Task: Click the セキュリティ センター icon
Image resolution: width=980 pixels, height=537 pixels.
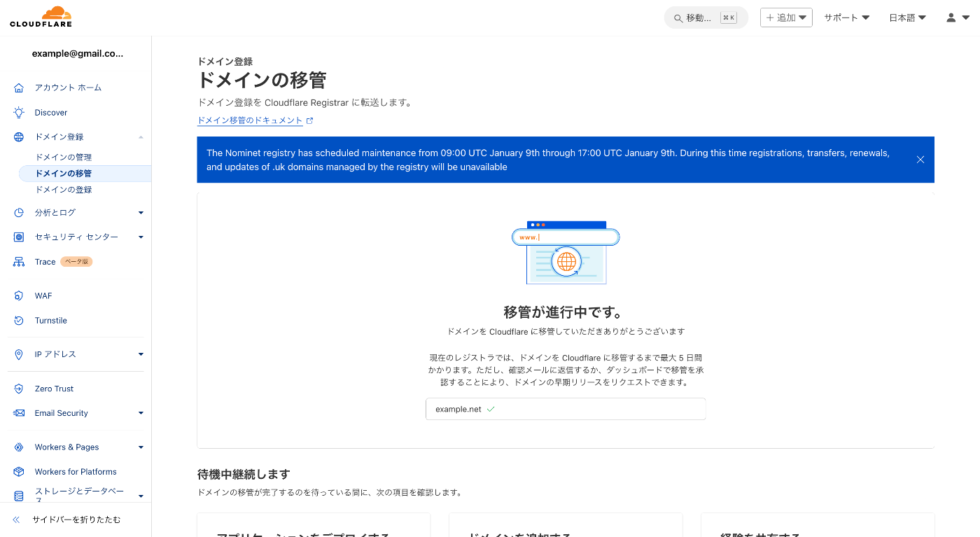Action: (x=19, y=237)
